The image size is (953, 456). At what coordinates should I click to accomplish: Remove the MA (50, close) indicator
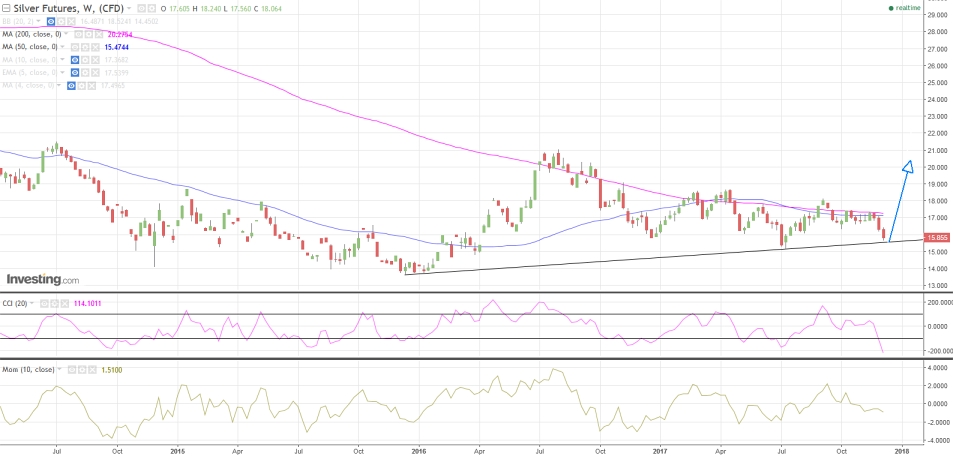96,47
